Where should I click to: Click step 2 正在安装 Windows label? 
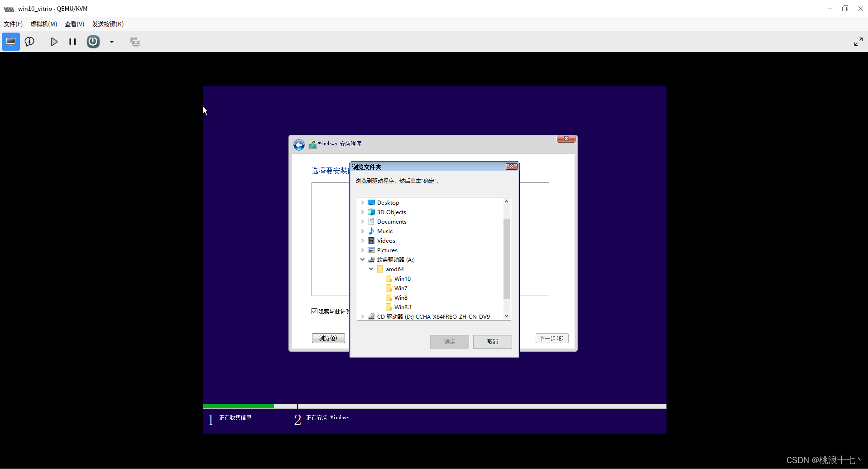tap(327, 417)
